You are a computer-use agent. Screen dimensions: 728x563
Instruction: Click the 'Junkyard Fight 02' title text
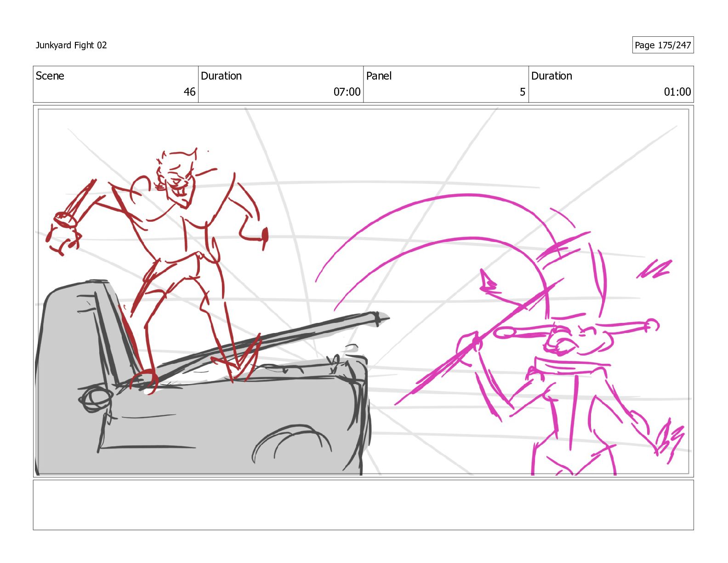click(x=71, y=45)
